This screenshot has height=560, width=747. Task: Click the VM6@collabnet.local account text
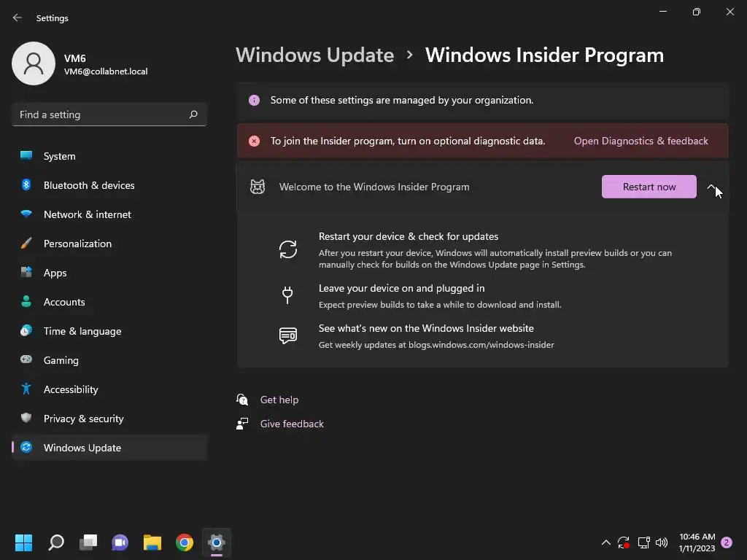tap(106, 71)
